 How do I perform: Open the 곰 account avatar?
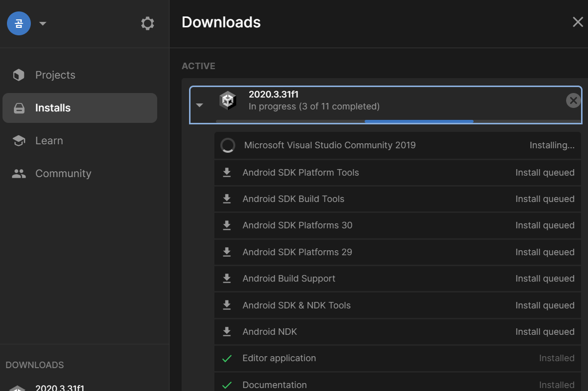tap(18, 23)
